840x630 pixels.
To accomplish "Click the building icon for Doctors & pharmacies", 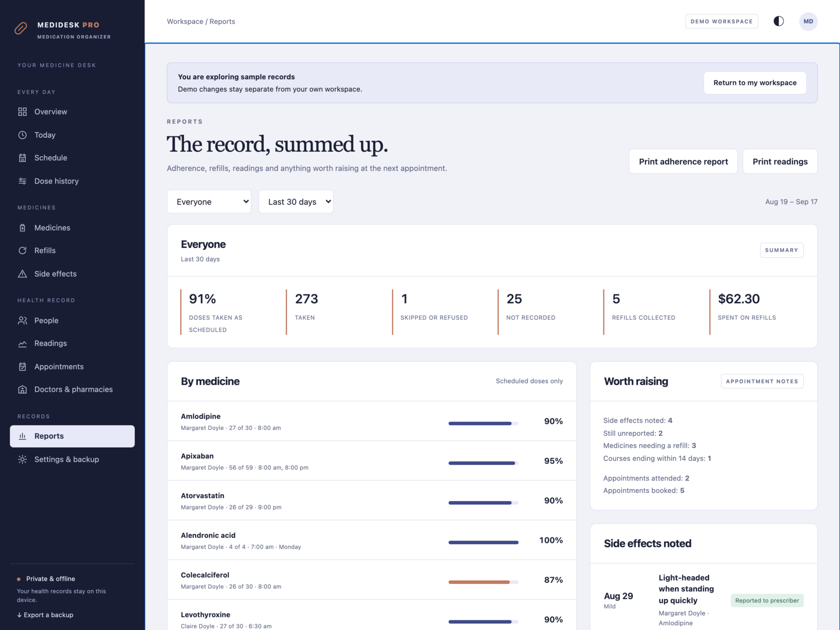I will pos(22,389).
